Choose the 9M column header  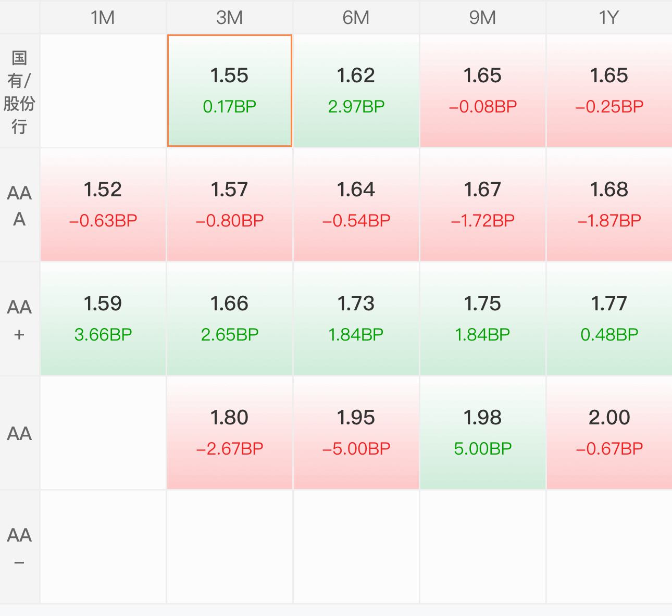(482, 17)
